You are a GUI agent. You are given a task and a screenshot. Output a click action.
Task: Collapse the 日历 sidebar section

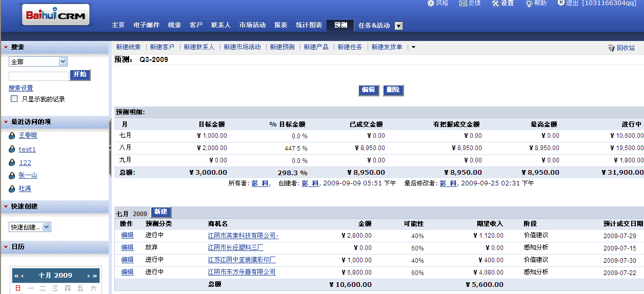pos(6,247)
